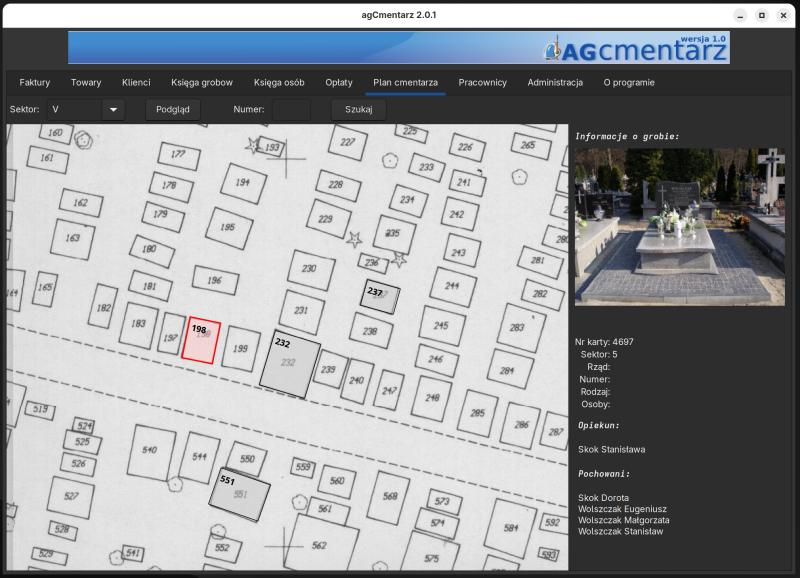The width and height of the screenshot is (800, 578).
Task: Select highlighted grave 237 on map
Action: [380, 297]
